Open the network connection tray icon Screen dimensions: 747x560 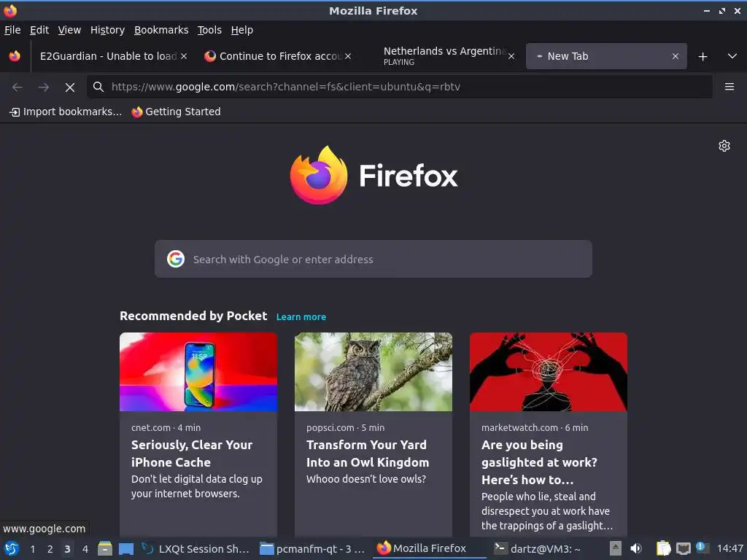(x=684, y=549)
